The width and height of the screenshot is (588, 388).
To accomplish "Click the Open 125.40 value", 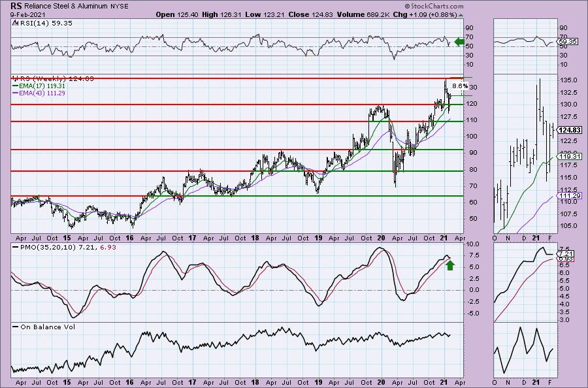I will [176, 14].
